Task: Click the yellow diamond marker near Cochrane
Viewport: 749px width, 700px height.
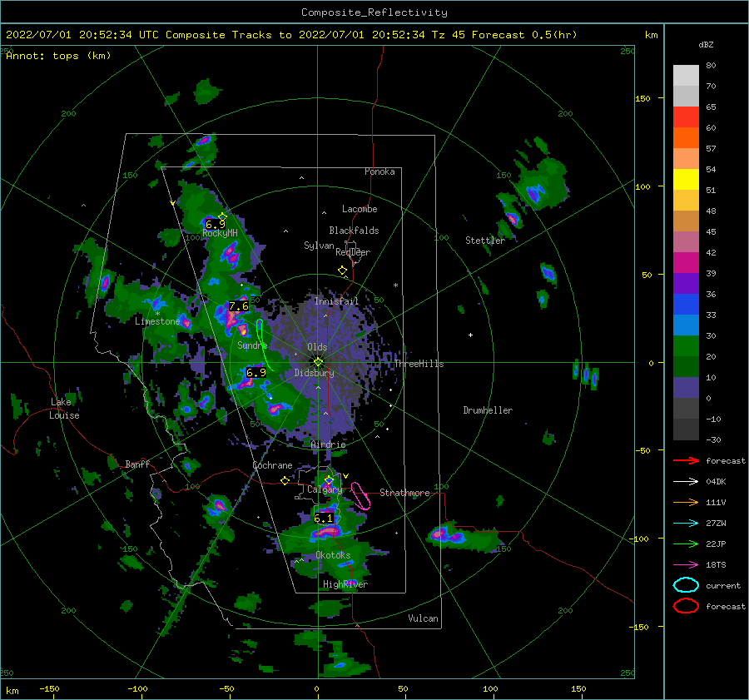Action: (285, 481)
